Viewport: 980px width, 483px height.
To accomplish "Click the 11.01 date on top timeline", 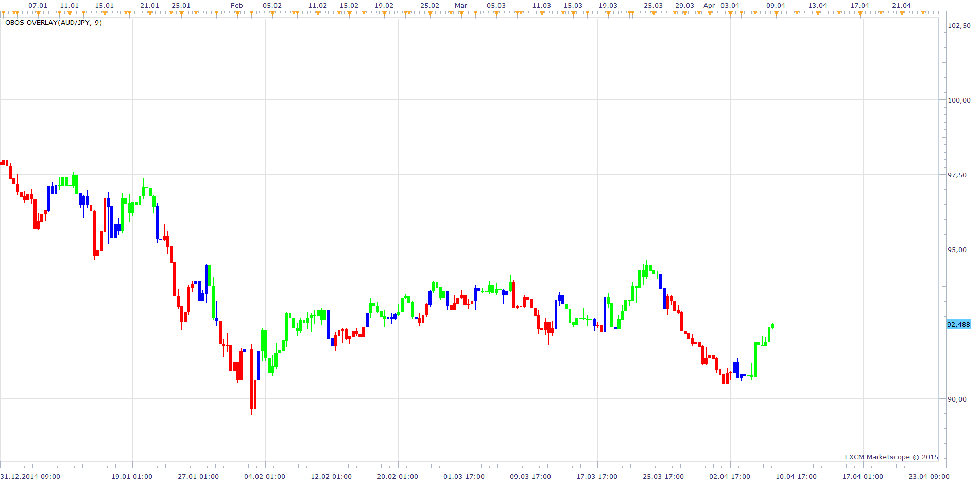I will 70,5.
